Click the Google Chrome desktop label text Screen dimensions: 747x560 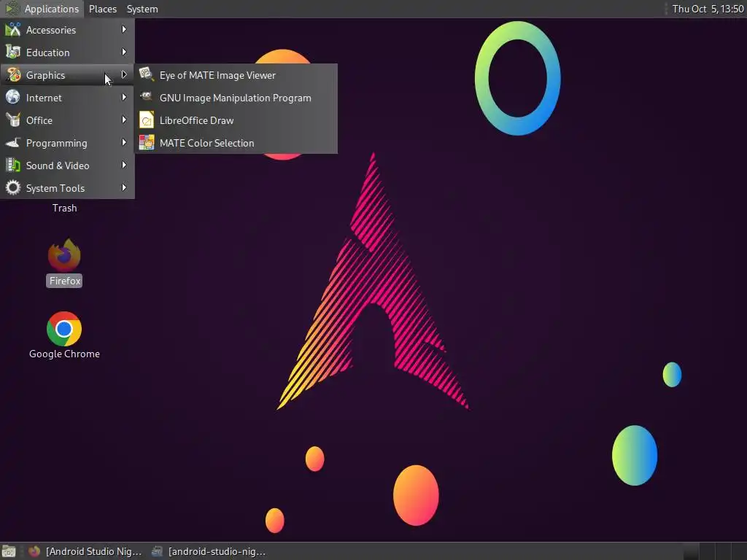point(64,354)
